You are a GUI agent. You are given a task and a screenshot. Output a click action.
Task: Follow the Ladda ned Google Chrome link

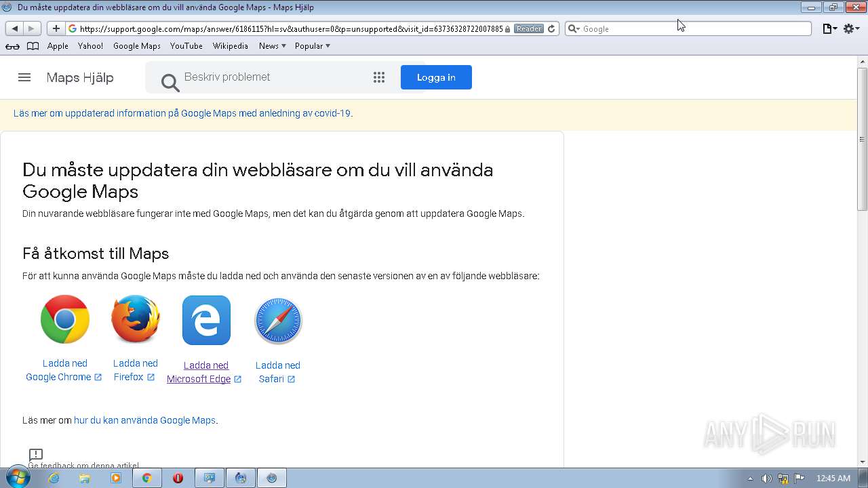[x=64, y=370]
